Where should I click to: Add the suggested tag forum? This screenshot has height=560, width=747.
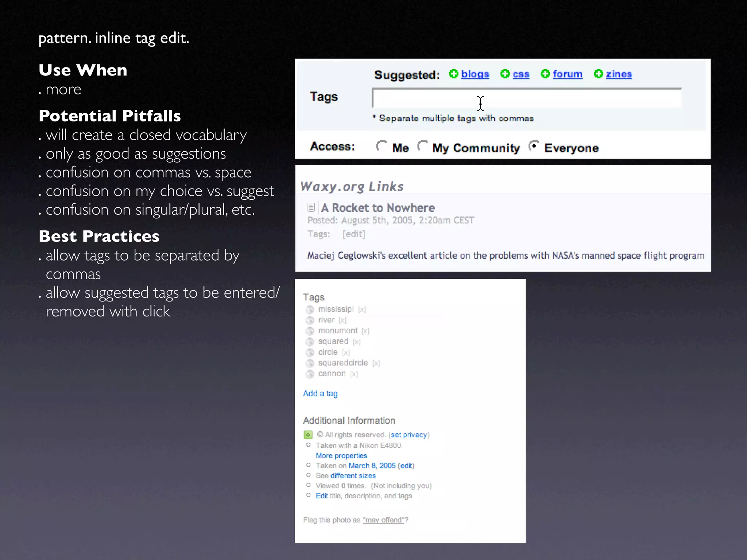click(567, 74)
